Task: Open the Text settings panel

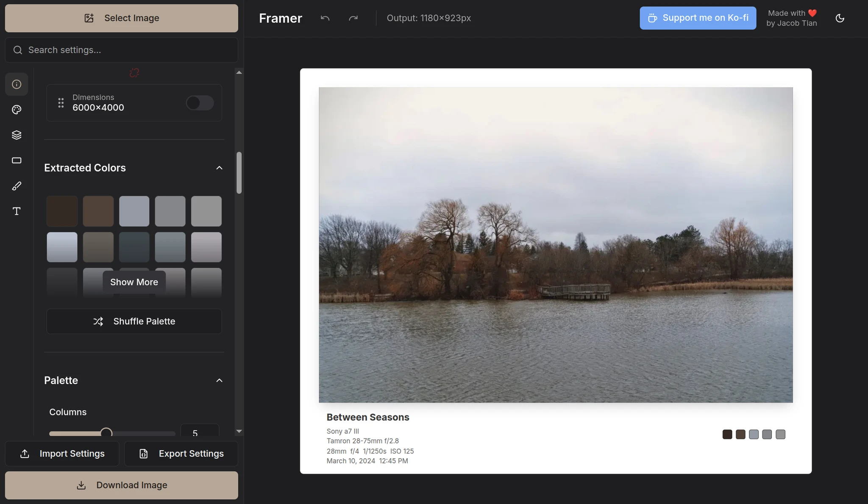Action: [17, 211]
